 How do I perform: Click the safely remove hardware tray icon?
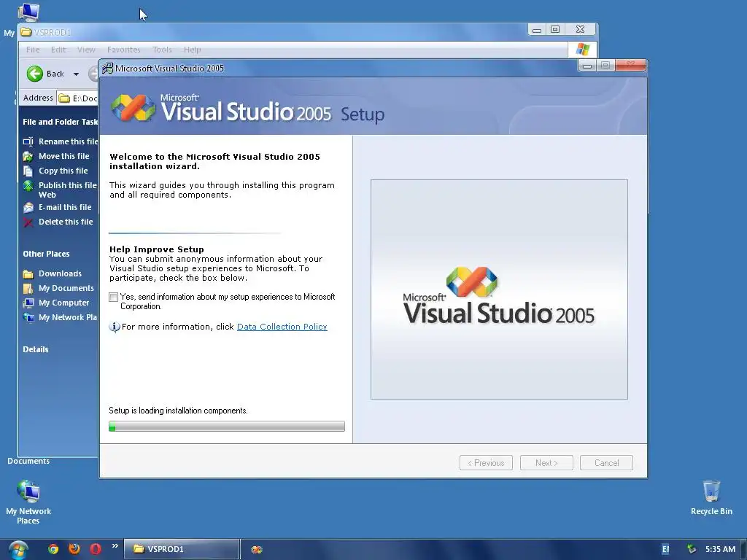coord(692,550)
